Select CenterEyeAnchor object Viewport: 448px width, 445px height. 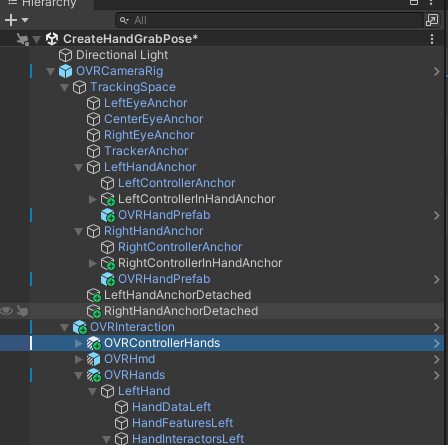(153, 119)
